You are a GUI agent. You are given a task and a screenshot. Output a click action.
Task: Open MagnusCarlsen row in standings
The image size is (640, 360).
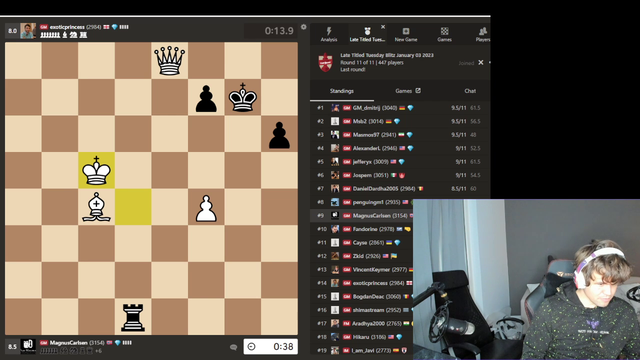(362, 216)
